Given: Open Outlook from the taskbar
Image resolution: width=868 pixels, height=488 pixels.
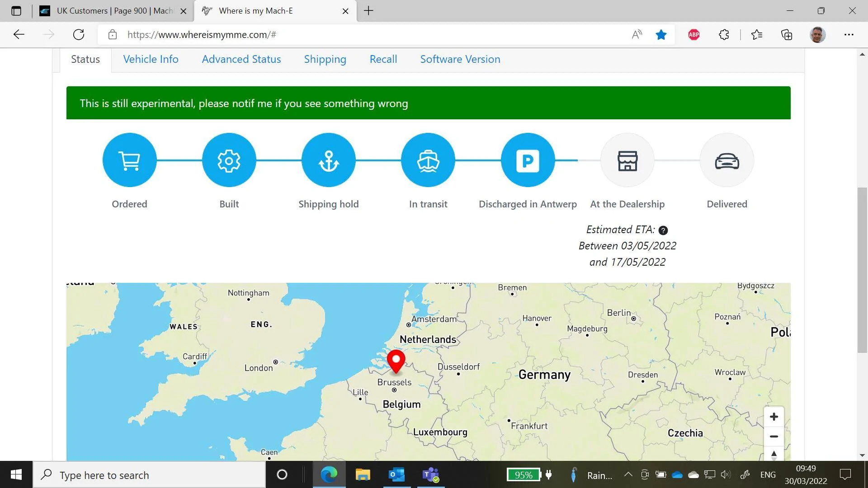Looking at the screenshot, I should pyautogui.click(x=396, y=475).
